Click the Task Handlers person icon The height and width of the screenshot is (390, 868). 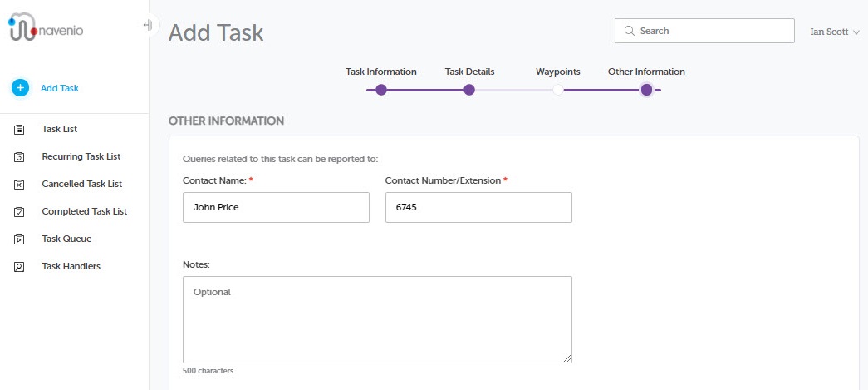point(19,266)
